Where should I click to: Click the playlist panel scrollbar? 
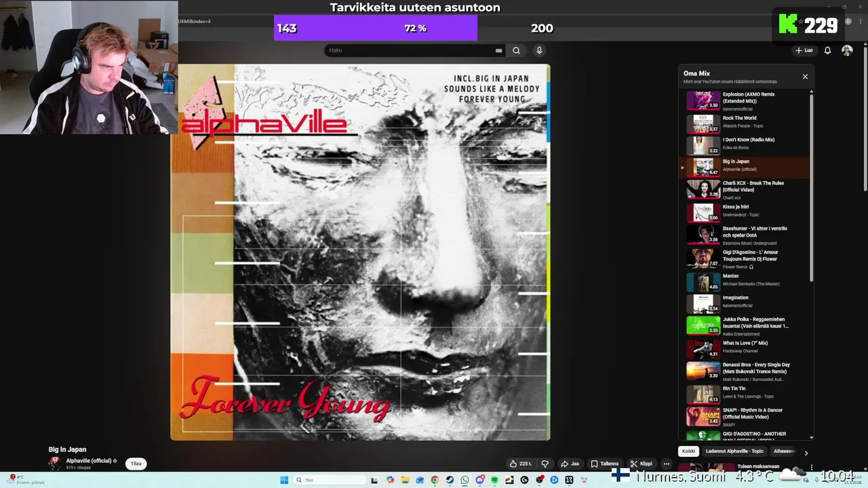tap(811, 188)
